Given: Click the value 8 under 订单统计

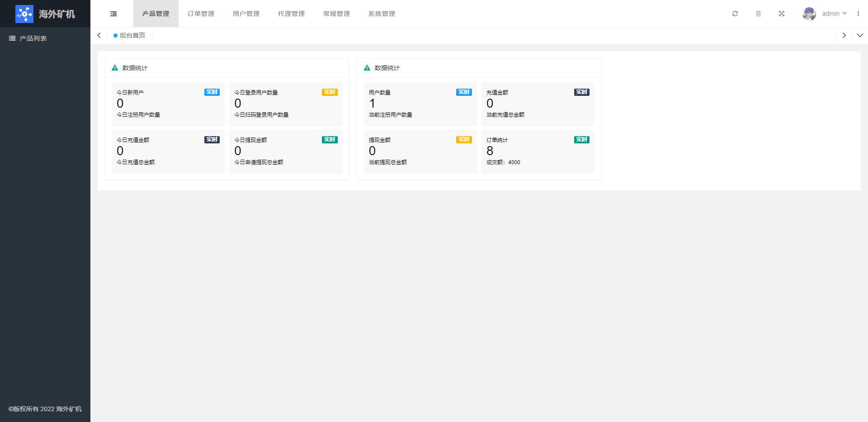Looking at the screenshot, I should click(x=490, y=151).
